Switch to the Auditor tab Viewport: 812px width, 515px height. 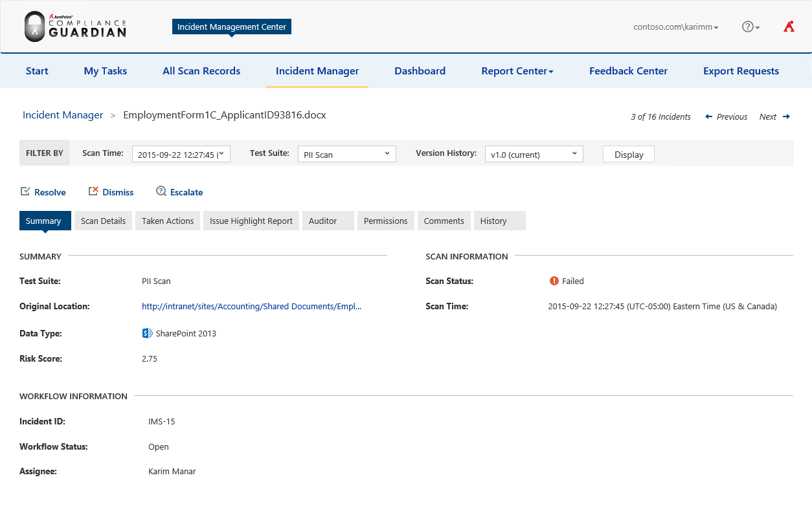[328, 221]
